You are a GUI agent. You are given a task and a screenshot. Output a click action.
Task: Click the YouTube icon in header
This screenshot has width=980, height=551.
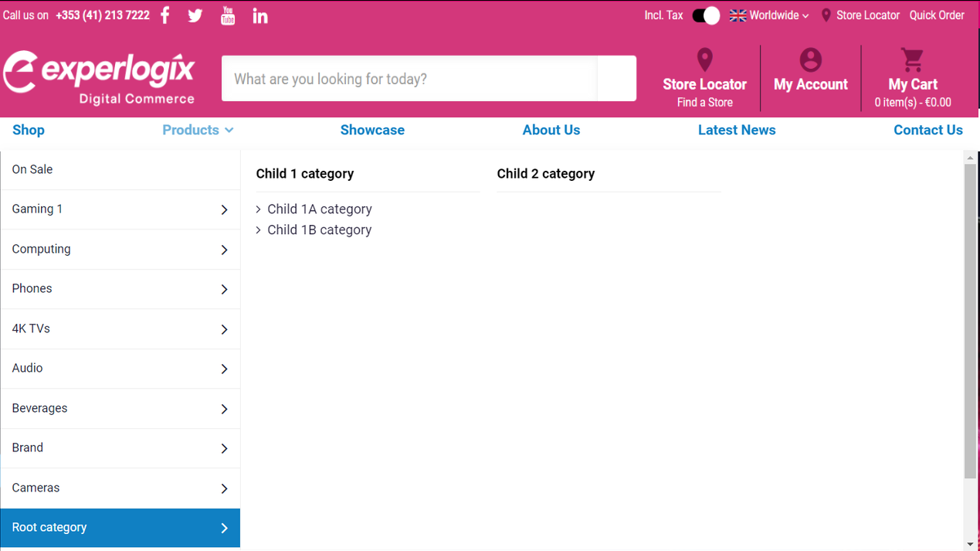coord(228,15)
